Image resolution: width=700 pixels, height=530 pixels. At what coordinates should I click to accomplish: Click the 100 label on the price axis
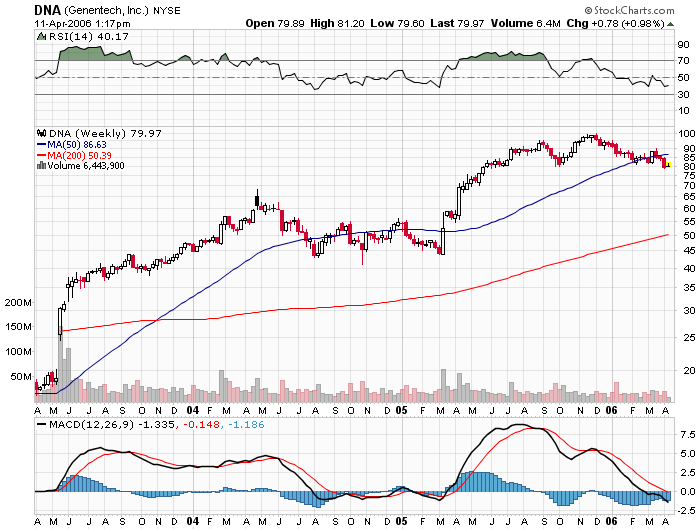pyautogui.click(x=686, y=134)
